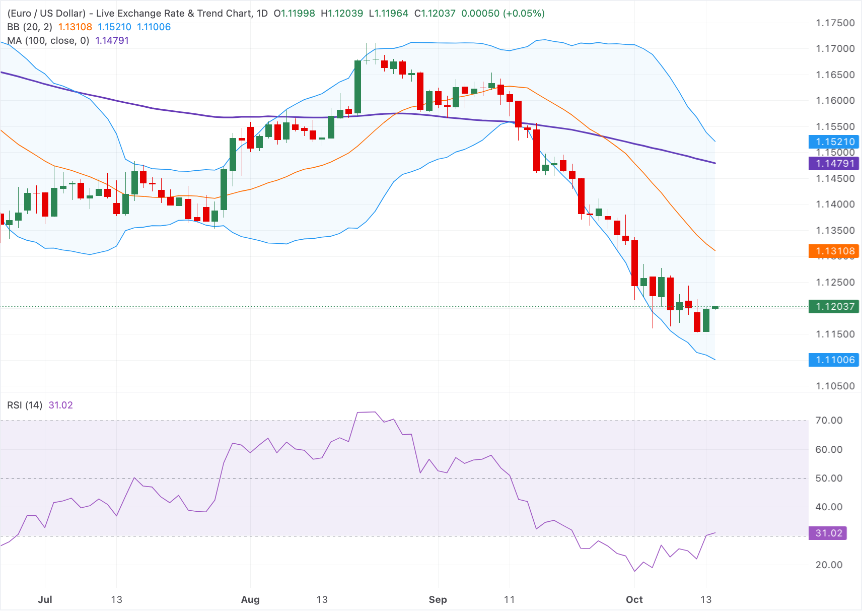Viewport: 862px width, 616px height.
Task: Click the 1.12500 price axis label
Action: click(x=835, y=283)
